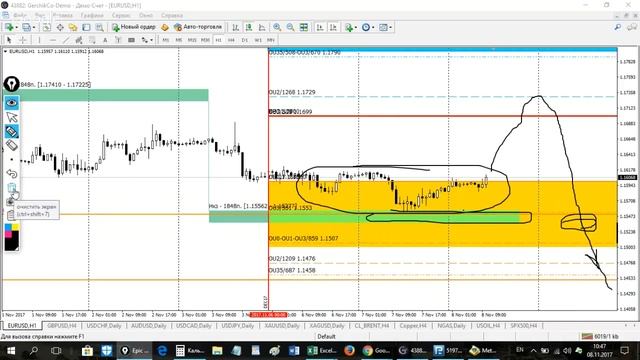The image size is (640, 360).
Task: Clear screen with Epic Pen trash icon
Action: tap(12, 189)
